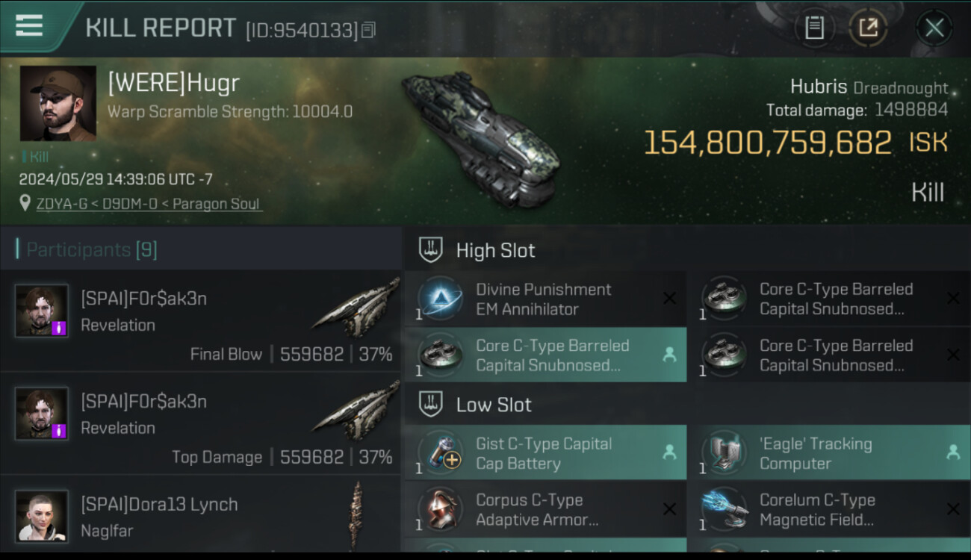Click the Corelum C-Type Magnetic Field icon
This screenshot has height=560, width=971.
click(723, 510)
